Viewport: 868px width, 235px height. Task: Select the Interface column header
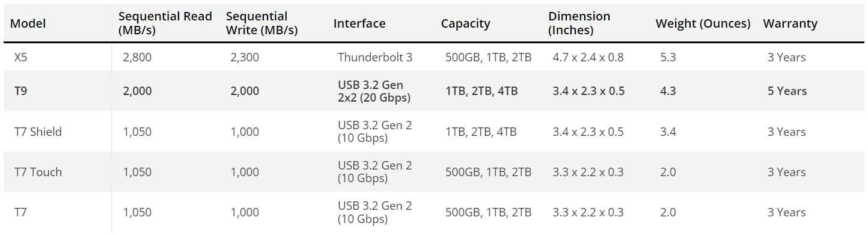click(359, 23)
